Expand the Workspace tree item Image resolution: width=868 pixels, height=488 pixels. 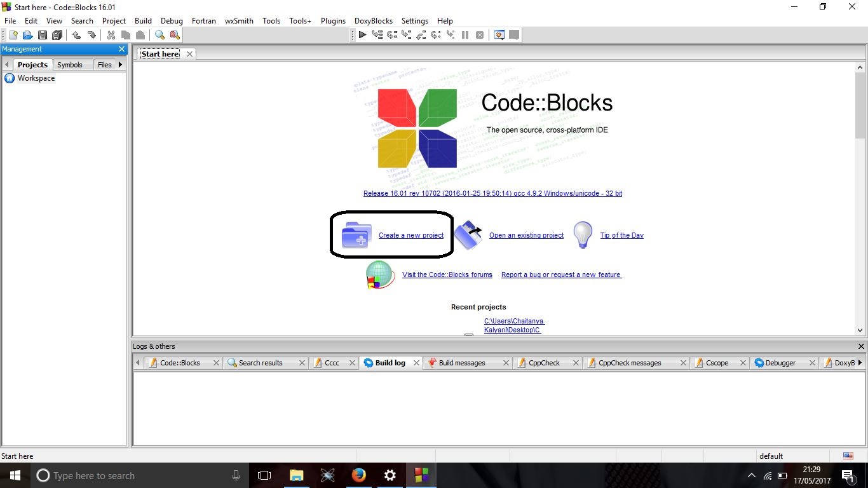[36, 78]
